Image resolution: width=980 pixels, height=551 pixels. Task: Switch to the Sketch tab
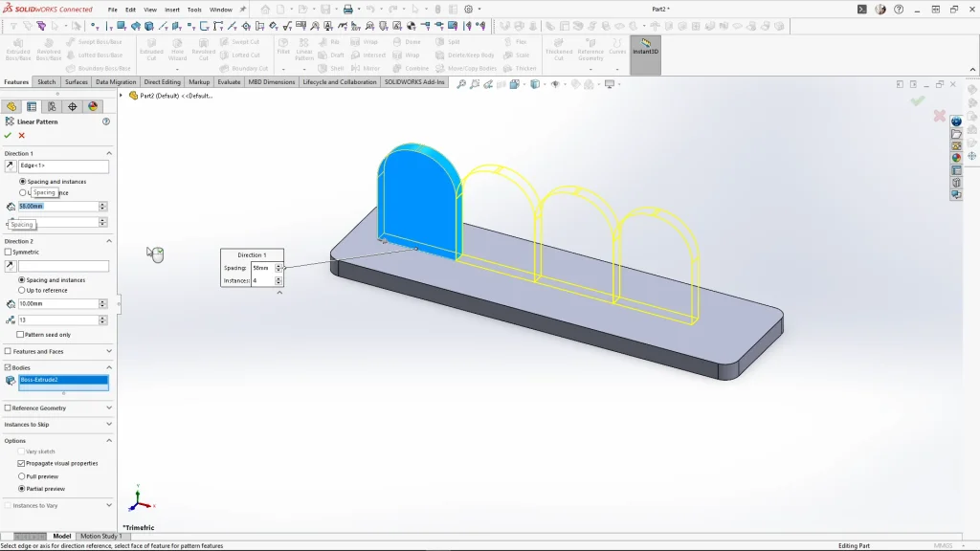pos(46,82)
